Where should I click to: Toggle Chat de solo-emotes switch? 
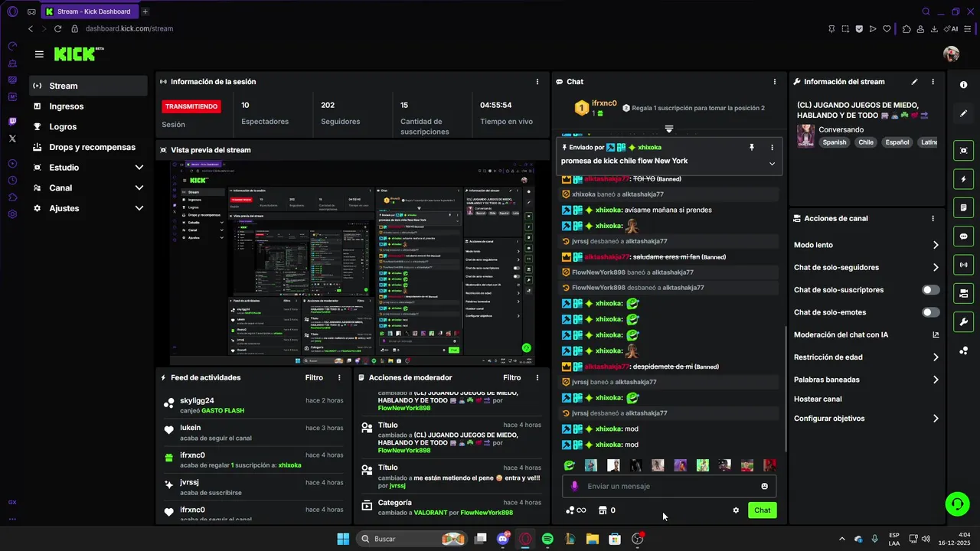930,312
